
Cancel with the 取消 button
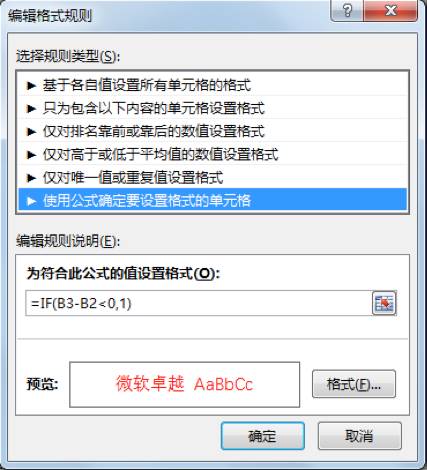(360, 436)
